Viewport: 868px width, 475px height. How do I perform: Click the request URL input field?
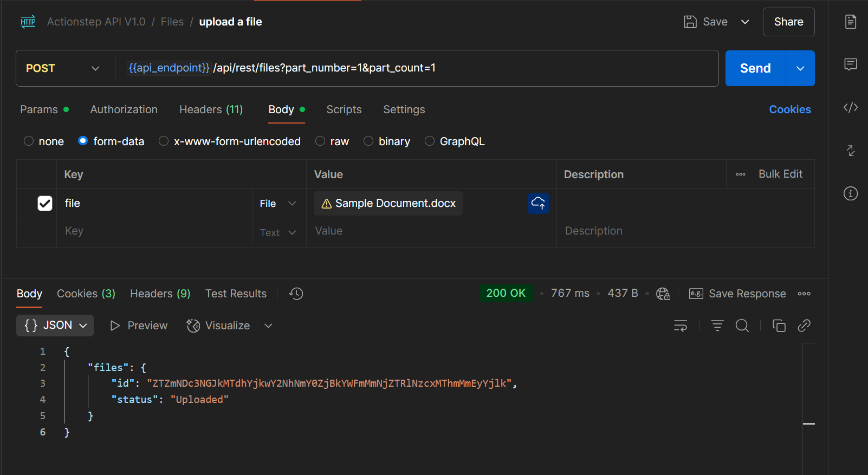pos(417,68)
